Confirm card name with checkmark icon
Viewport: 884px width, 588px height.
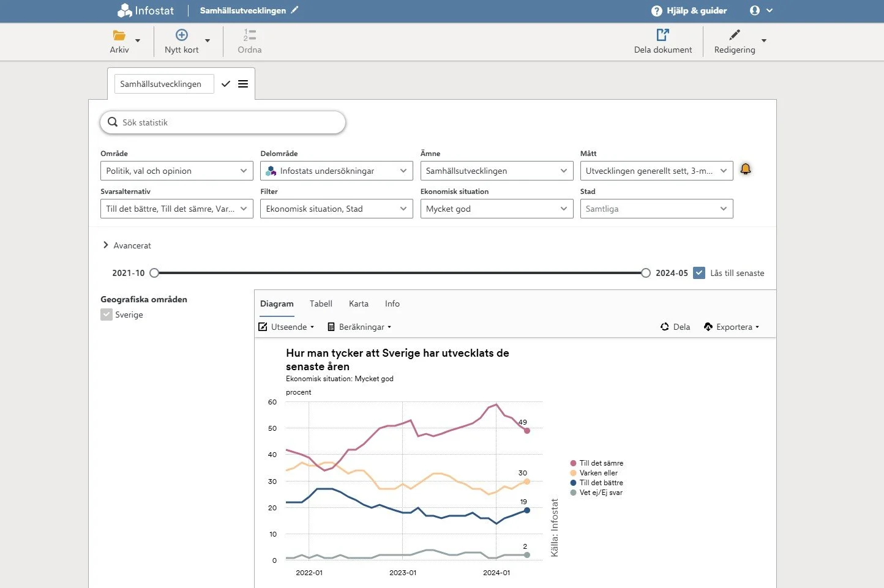point(226,84)
